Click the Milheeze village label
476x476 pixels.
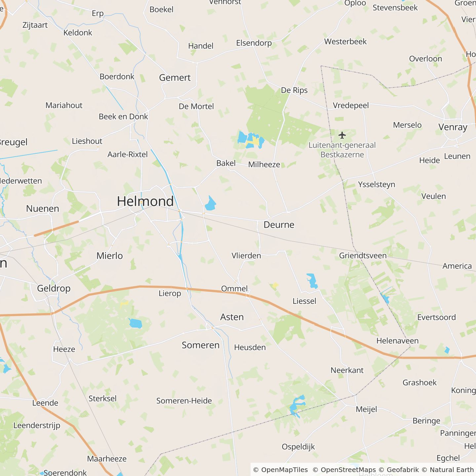click(x=264, y=165)
